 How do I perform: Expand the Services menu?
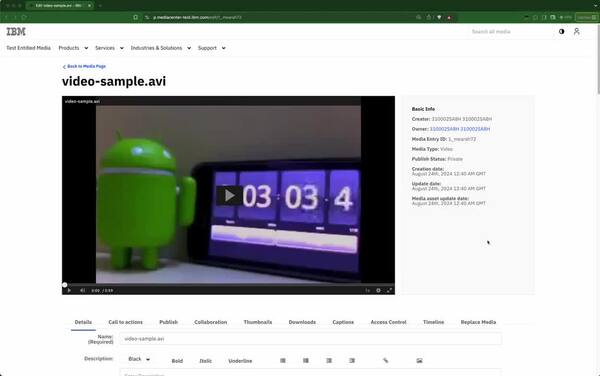pos(109,48)
